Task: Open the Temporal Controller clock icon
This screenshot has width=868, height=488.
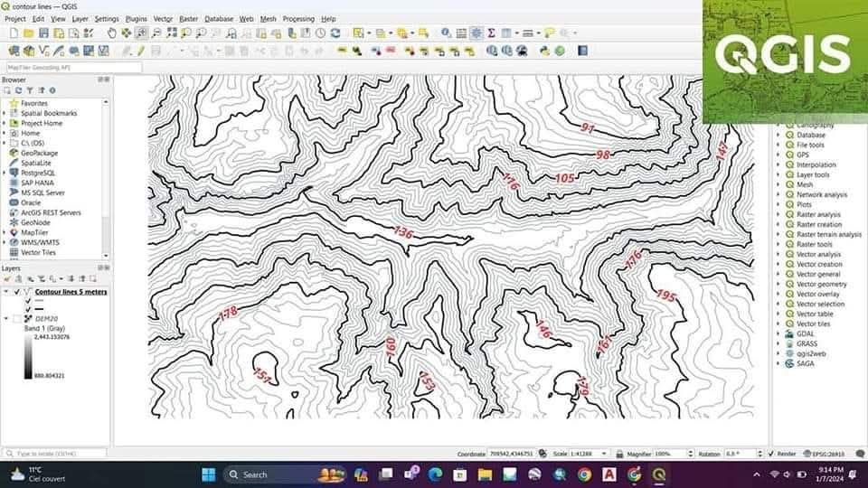Action: tap(320, 33)
